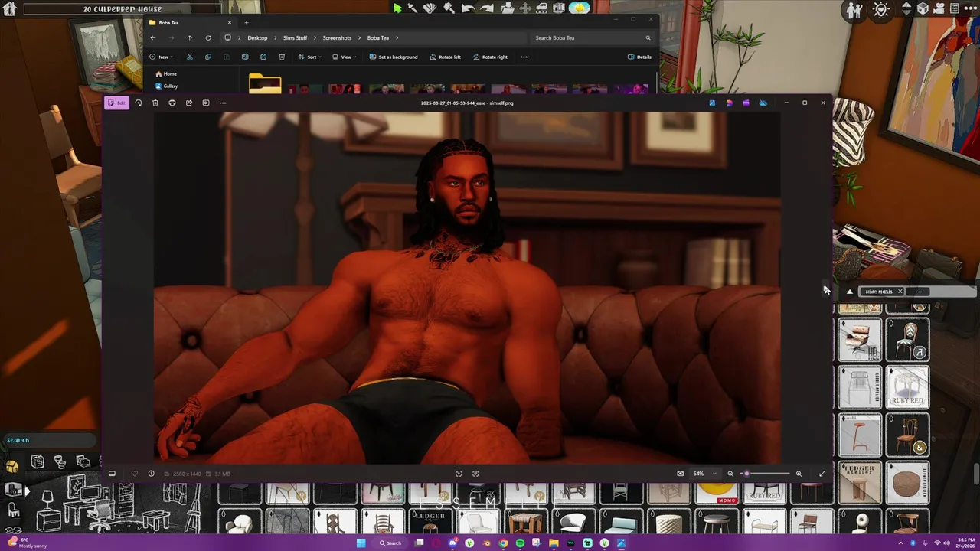Collapse the Sims catalog filter triangle
Image resolution: width=980 pixels, height=551 pixels.
(849, 292)
